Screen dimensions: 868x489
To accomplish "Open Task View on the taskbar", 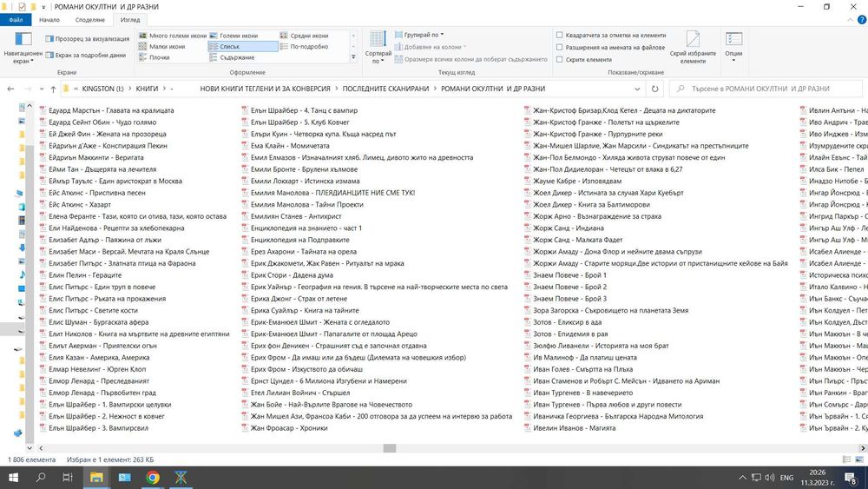I will click(68, 478).
